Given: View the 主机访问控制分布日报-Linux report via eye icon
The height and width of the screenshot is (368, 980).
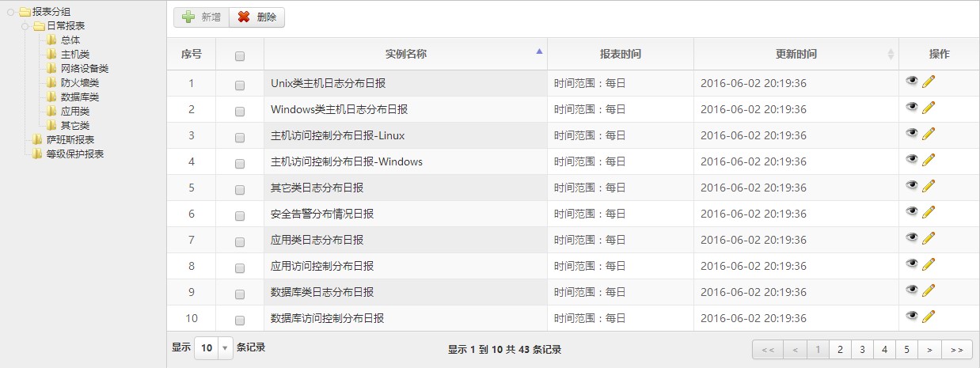Looking at the screenshot, I should (912, 134).
